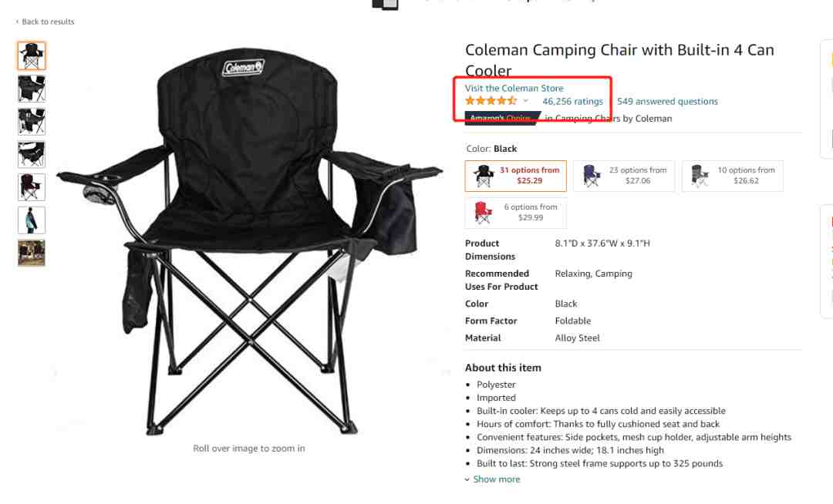Viewport: 833px width, 504px height.
Task: View thumbnail of person carrying chair bag
Action: [x=32, y=220]
